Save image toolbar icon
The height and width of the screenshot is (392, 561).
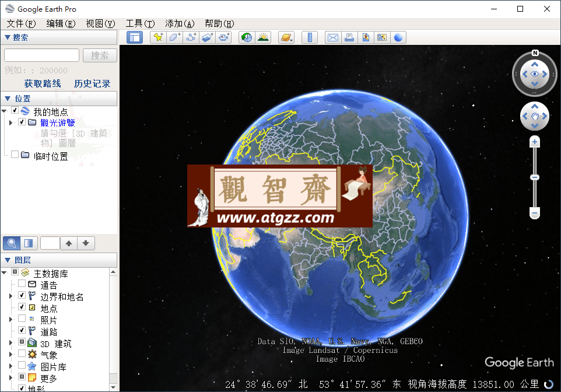pyautogui.click(x=366, y=37)
